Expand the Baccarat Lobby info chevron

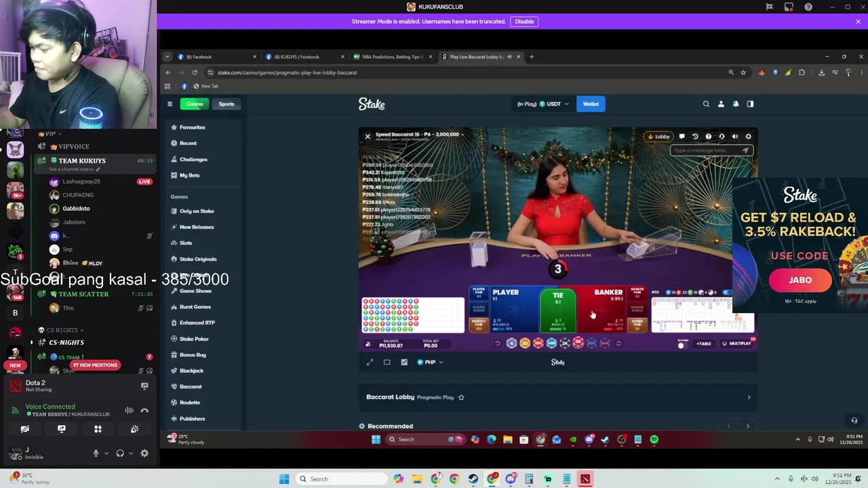[x=749, y=397]
